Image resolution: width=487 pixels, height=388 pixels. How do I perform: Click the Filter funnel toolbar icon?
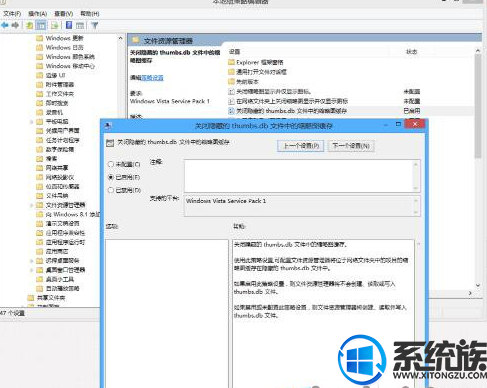point(95,25)
